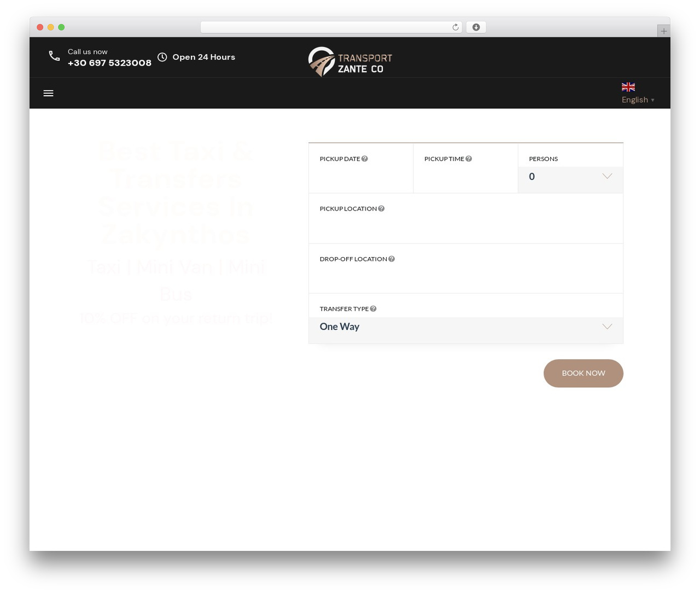700x593 pixels.
Task: Click the Pickup Date help icon
Action: pyautogui.click(x=365, y=159)
